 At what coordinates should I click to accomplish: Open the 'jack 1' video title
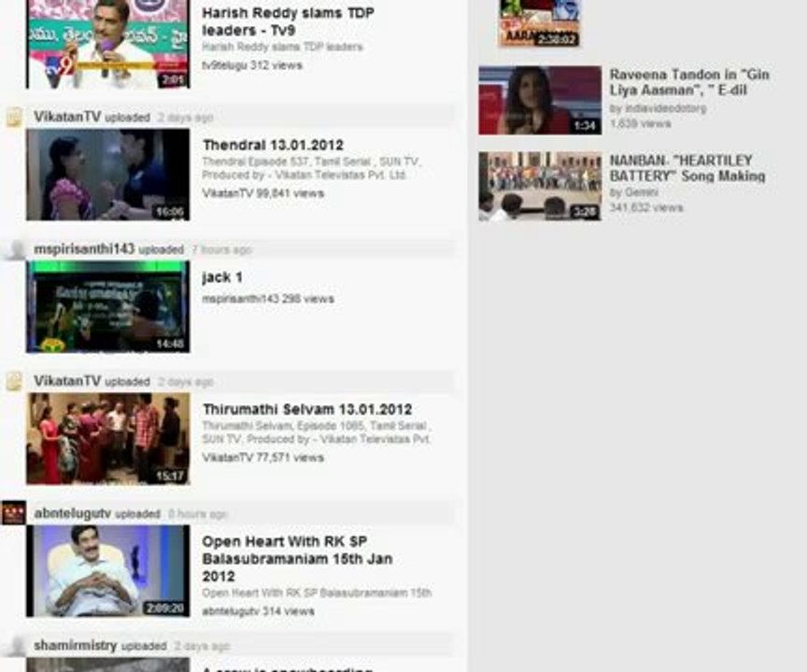[221, 277]
